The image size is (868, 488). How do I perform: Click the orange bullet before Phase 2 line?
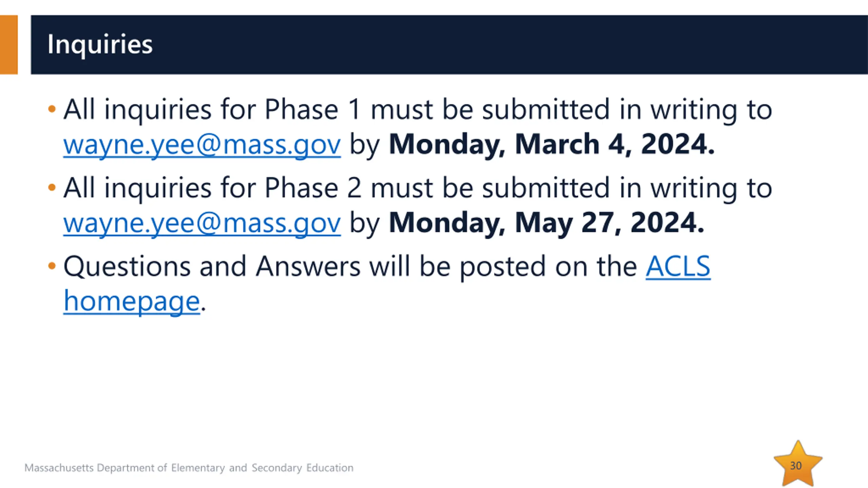click(52, 187)
